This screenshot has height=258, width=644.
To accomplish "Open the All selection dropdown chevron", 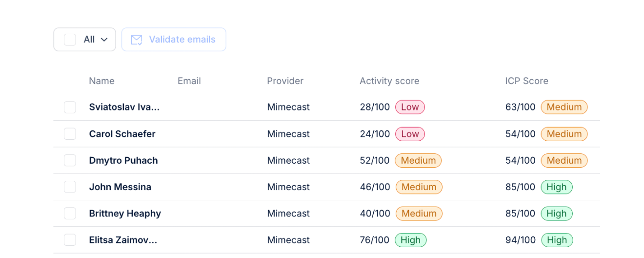I will pyautogui.click(x=104, y=40).
